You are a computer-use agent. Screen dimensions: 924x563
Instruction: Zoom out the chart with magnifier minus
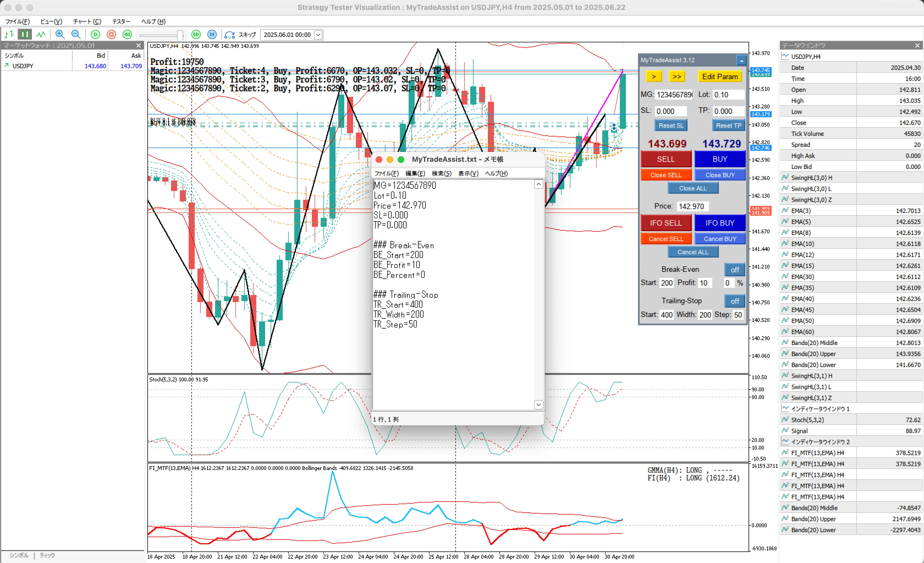coord(76,34)
